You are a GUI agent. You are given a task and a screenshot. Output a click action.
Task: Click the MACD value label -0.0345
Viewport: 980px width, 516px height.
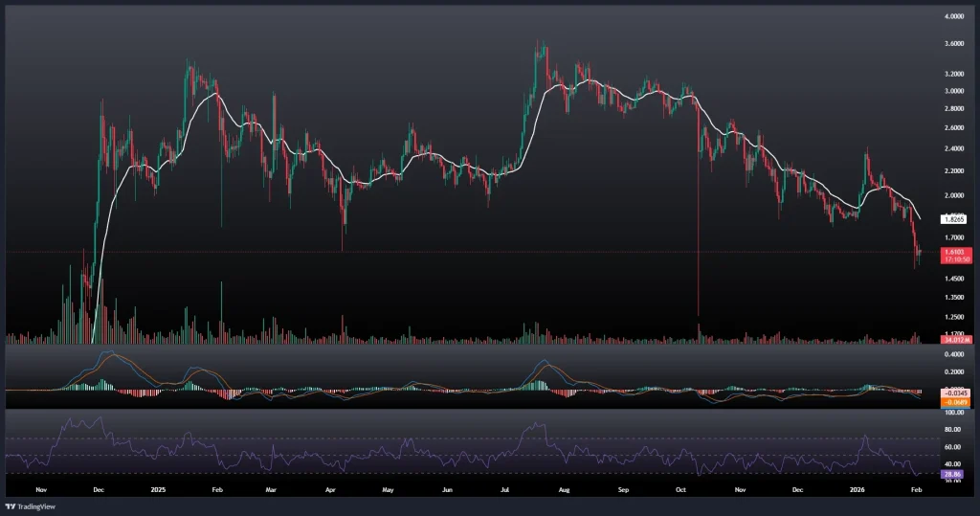click(955, 393)
